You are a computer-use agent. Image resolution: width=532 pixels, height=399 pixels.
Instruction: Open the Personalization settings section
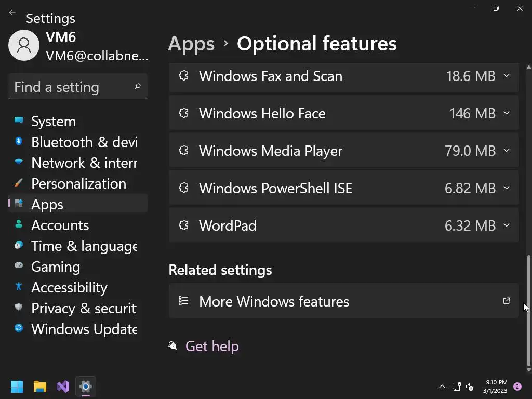78,184
